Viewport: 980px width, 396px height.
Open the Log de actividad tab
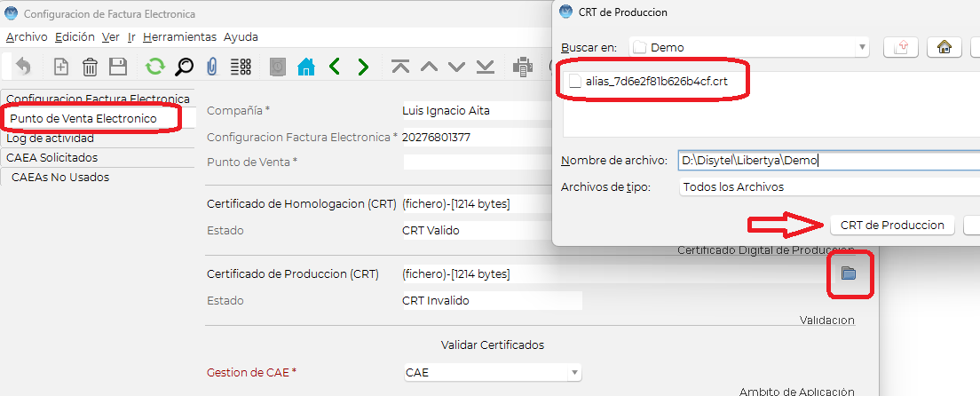coord(99,139)
